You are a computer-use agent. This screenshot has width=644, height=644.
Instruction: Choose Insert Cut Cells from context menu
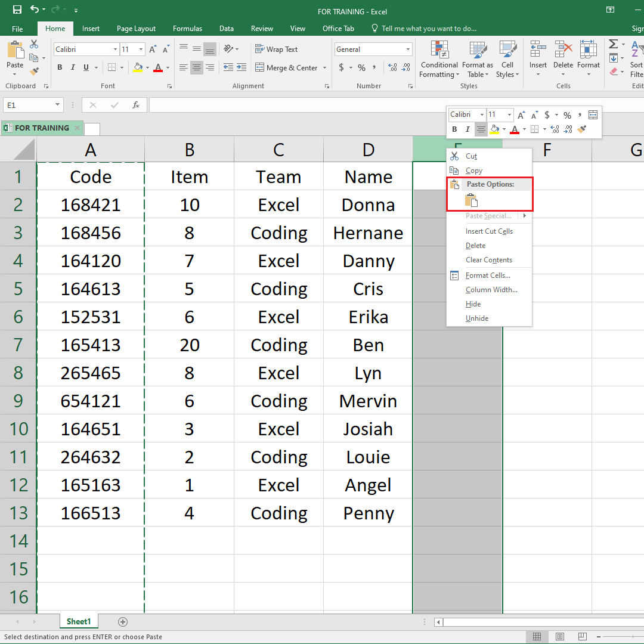tap(488, 231)
